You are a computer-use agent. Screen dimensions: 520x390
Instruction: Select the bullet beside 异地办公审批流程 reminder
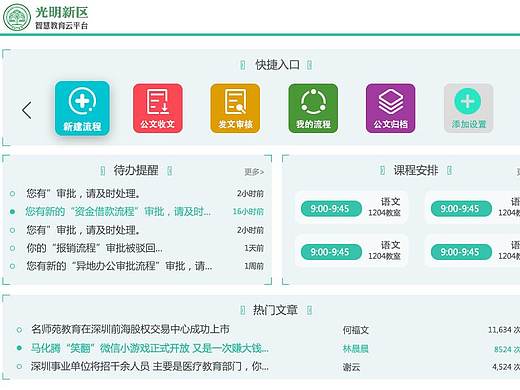point(12,266)
